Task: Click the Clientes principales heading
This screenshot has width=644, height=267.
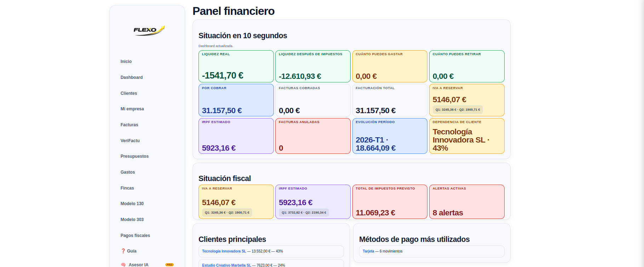Action: coord(232,239)
